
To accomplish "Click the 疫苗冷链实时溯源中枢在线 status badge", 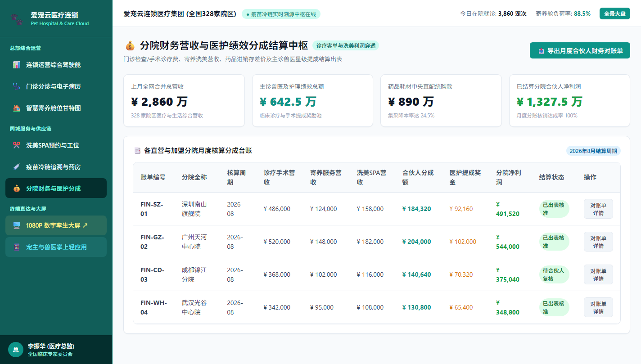I will (x=281, y=14).
